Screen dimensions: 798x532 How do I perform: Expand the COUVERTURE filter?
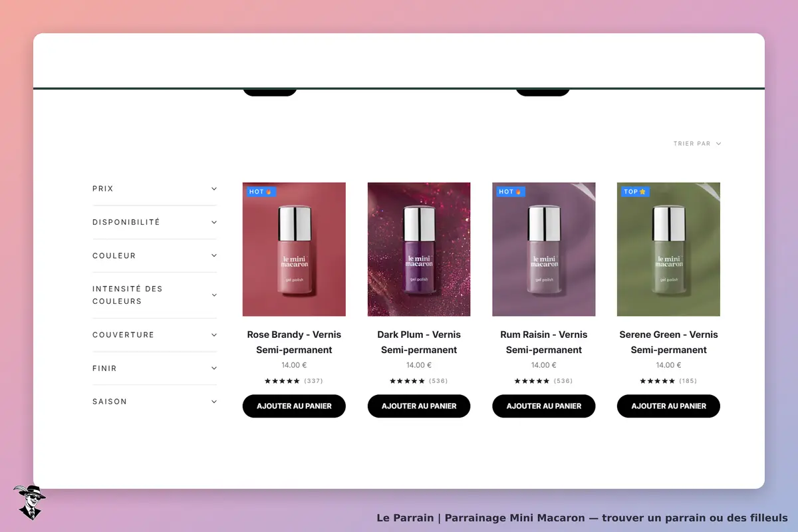coord(154,334)
